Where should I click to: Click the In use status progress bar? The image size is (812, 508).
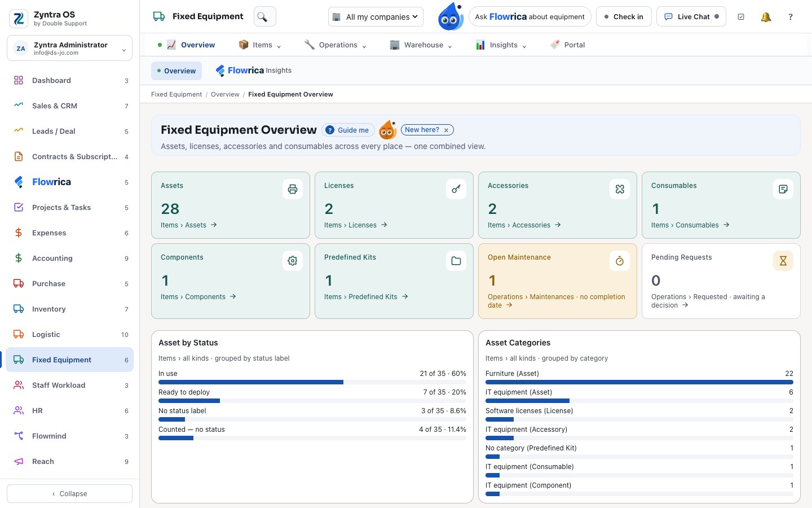(312, 382)
